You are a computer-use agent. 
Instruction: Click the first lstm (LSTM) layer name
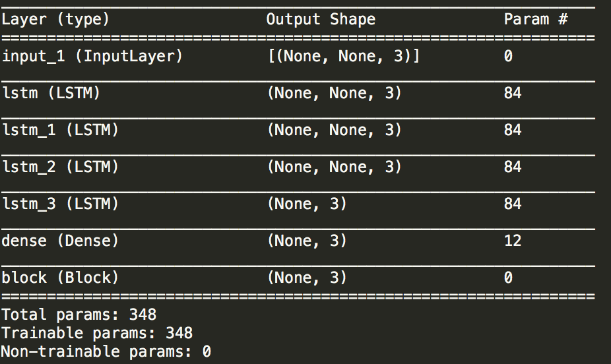51,93
